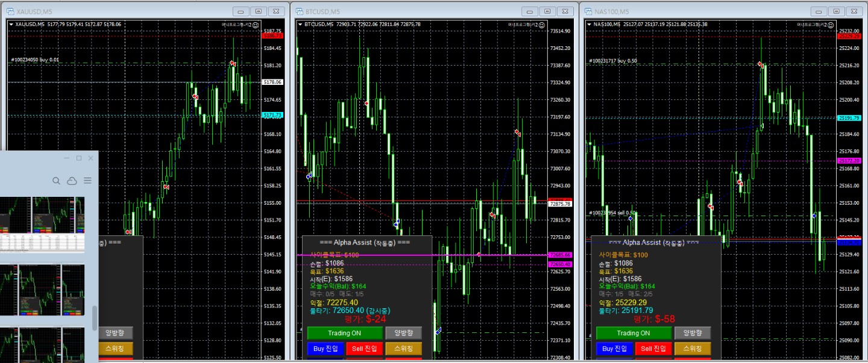This screenshot has height=363, width=868.
Task: Toggle Trading ON in the NAS100 panel
Action: [633, 333]
